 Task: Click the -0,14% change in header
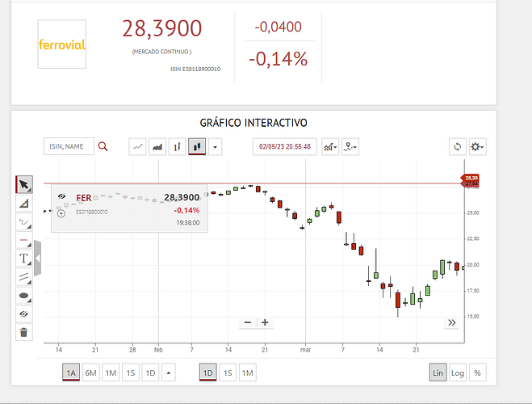[279, 59]
